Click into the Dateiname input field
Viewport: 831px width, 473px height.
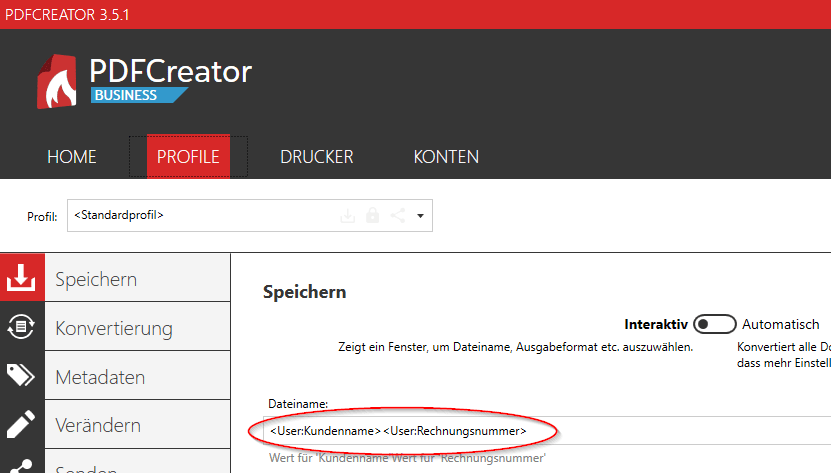coord(547,431)
